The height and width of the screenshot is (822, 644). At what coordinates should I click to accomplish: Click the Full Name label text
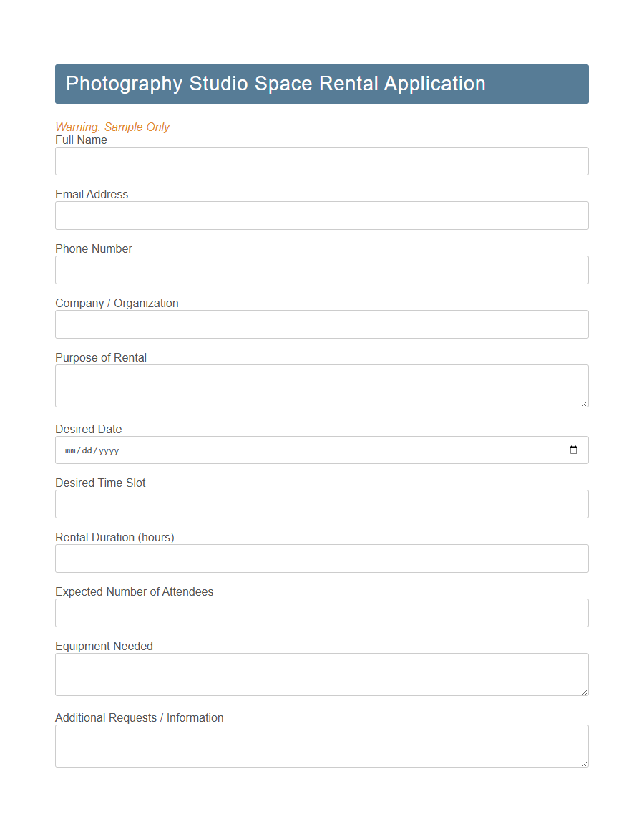pyautogui.click(x=81, y=140)
